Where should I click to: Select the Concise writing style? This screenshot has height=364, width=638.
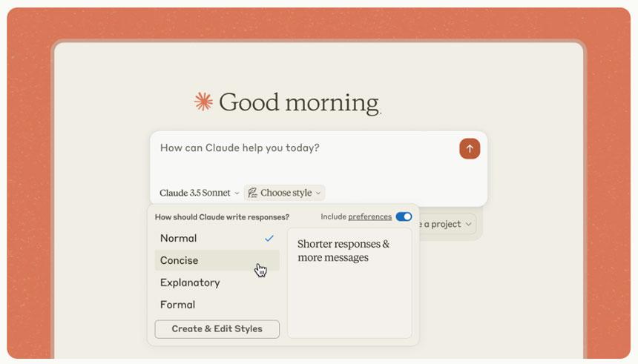tap(217, 260)
